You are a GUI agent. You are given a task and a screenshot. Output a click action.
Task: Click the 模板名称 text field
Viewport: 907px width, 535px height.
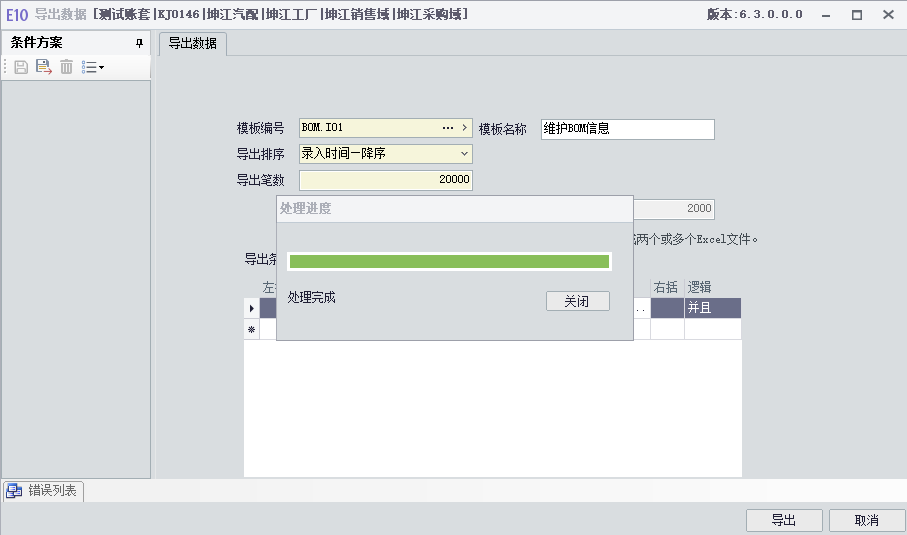(x=628, y=129)
